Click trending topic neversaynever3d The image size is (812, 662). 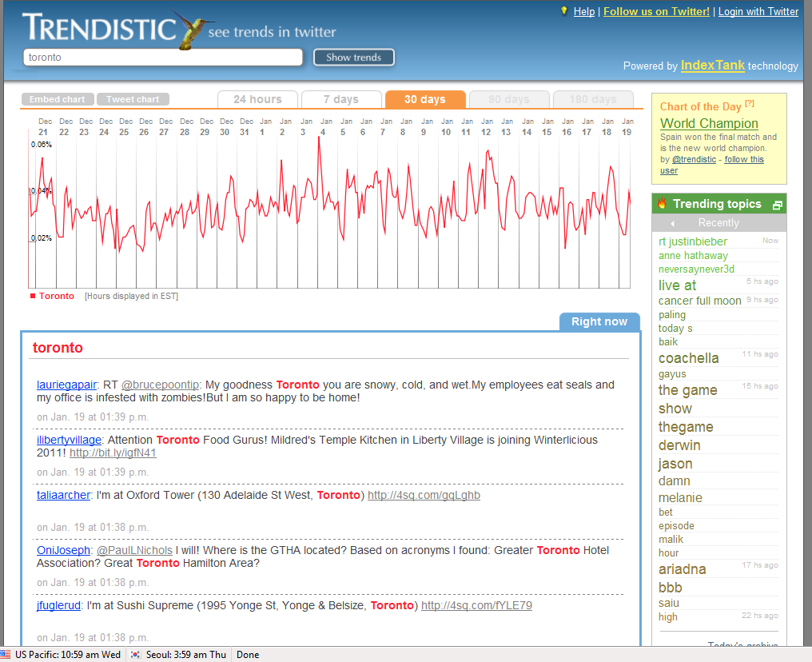(696, 269)
